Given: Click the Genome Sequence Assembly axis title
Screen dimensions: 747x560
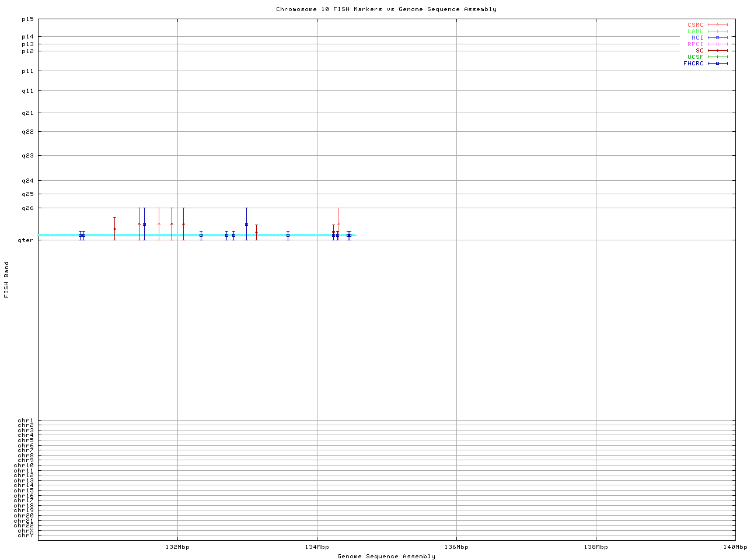Looking at the screenshot, I should pos(386,556).
